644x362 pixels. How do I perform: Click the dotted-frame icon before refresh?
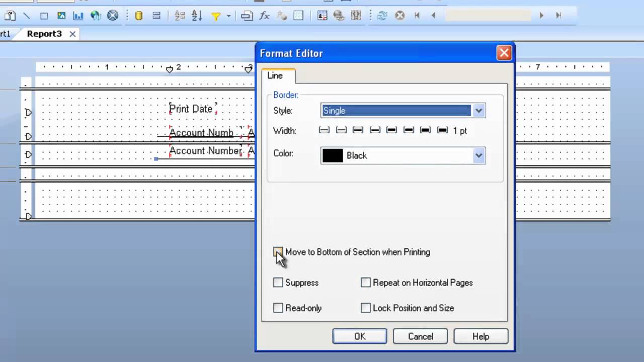click(356, 16)
